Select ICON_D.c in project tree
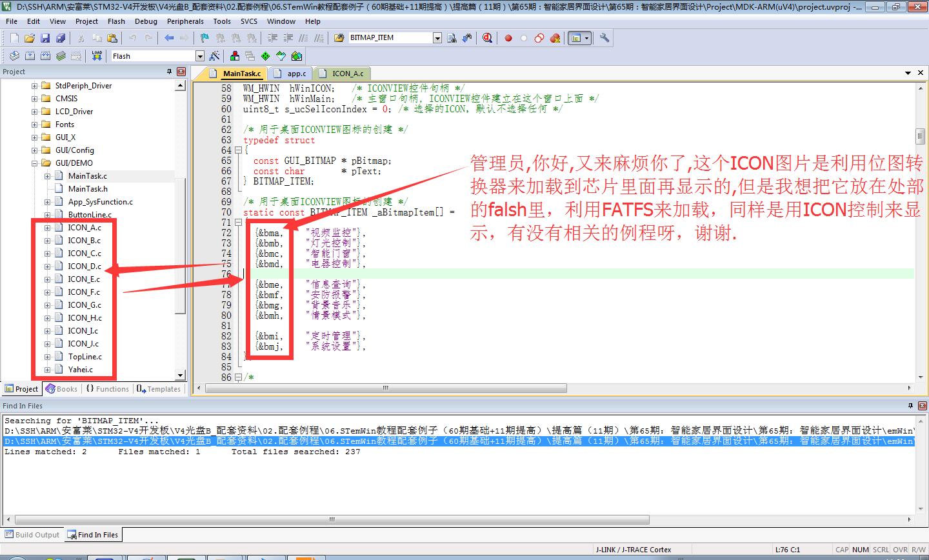Viewport: 929px width, 560px height. pyautogui.click(x=85, y=266)
